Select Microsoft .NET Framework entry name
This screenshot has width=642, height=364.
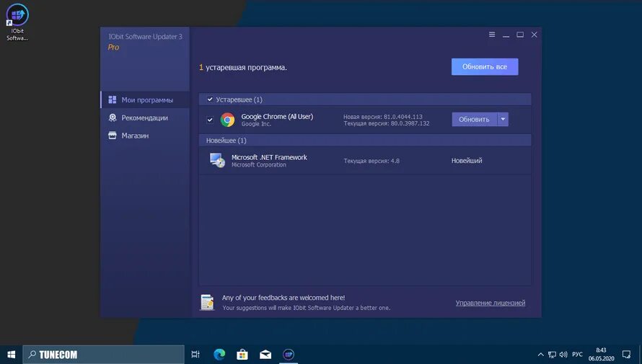[x=269, y=157]
